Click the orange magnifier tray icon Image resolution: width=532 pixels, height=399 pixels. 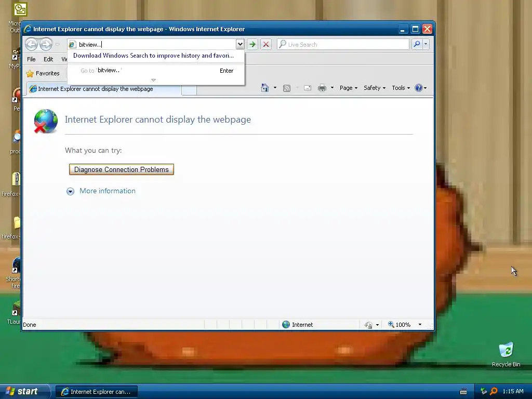tap(494, 392)
